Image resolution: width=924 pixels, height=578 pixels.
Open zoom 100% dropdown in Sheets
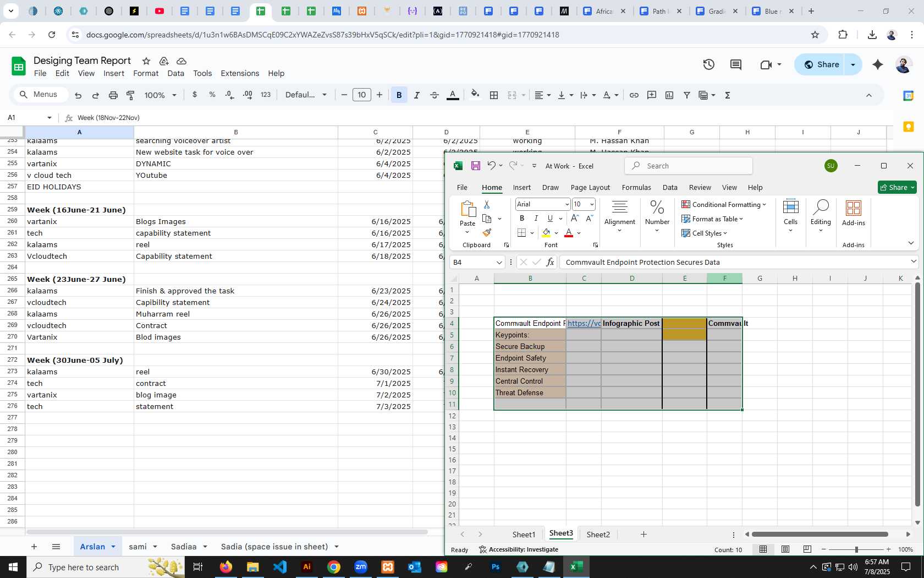160,95
